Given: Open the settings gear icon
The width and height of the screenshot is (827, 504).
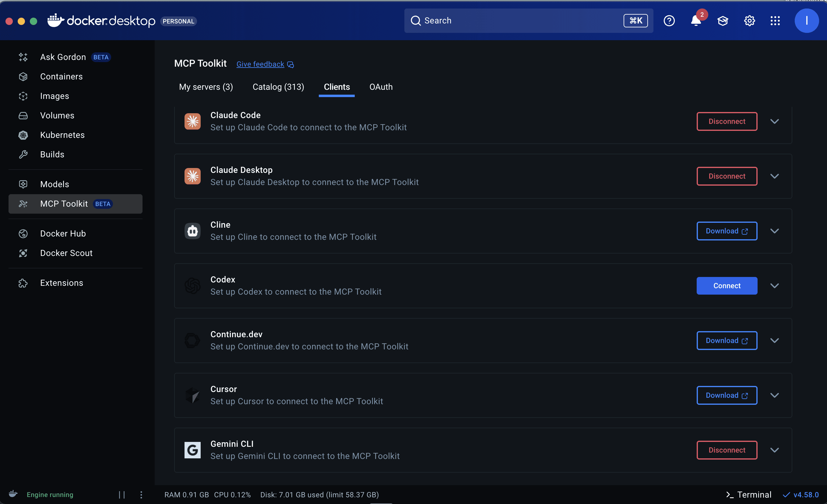Looking at the screenshot, I should point(749,21).
